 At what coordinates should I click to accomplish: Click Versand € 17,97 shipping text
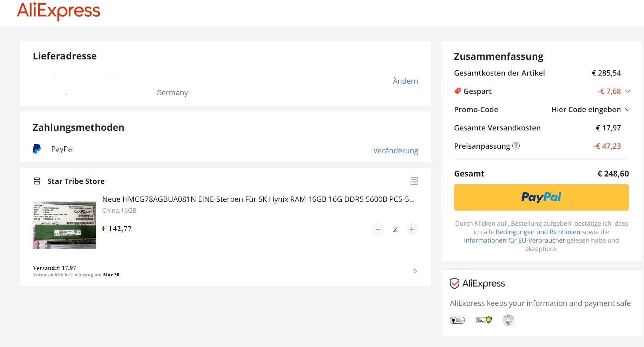(x=54, y=268)
